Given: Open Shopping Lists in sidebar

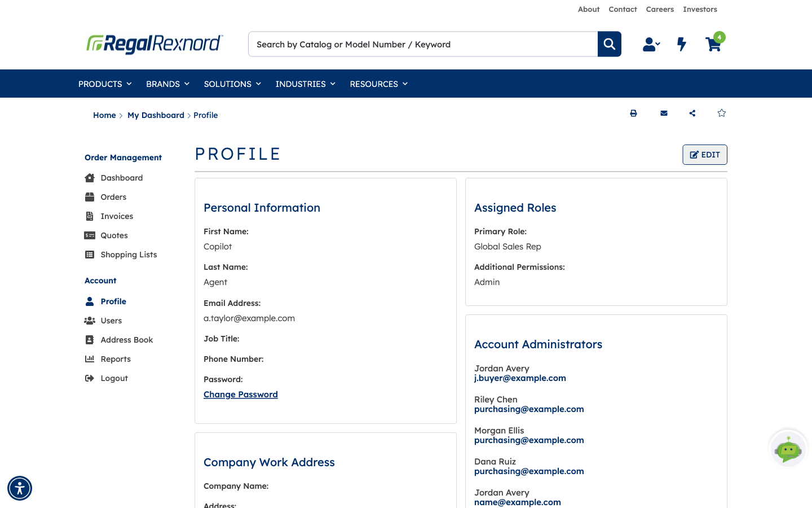Looking at the screenshot, I should [x=129, y=255].
